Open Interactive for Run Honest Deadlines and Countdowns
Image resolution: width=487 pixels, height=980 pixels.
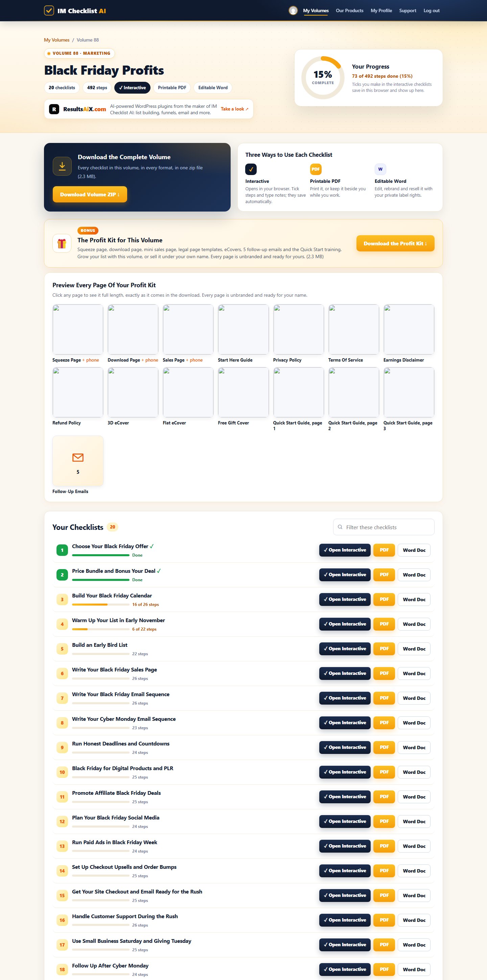(x=345, y=748)
